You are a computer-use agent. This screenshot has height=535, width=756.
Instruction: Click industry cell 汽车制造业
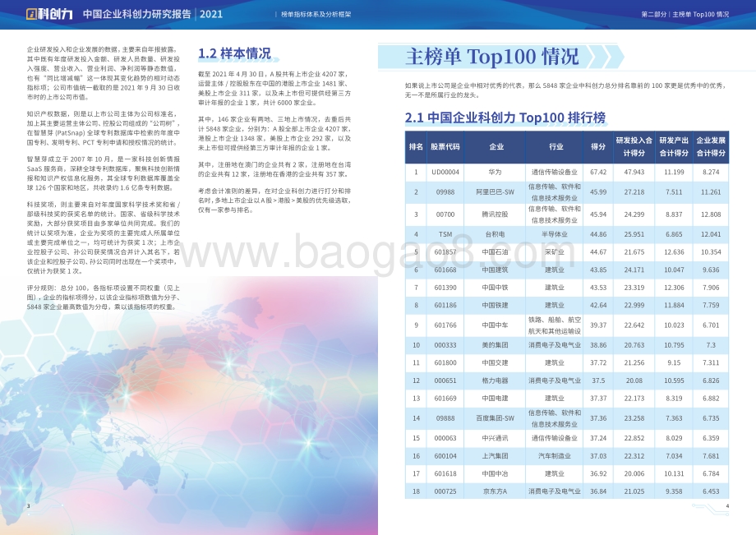(x=555, y=456)
